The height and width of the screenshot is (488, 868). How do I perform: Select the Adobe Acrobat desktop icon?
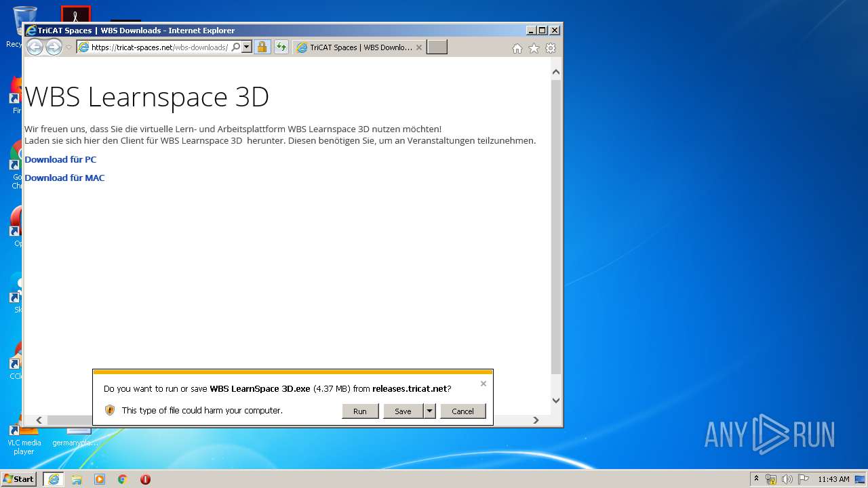pyautogui.click(x=75, y=14)
